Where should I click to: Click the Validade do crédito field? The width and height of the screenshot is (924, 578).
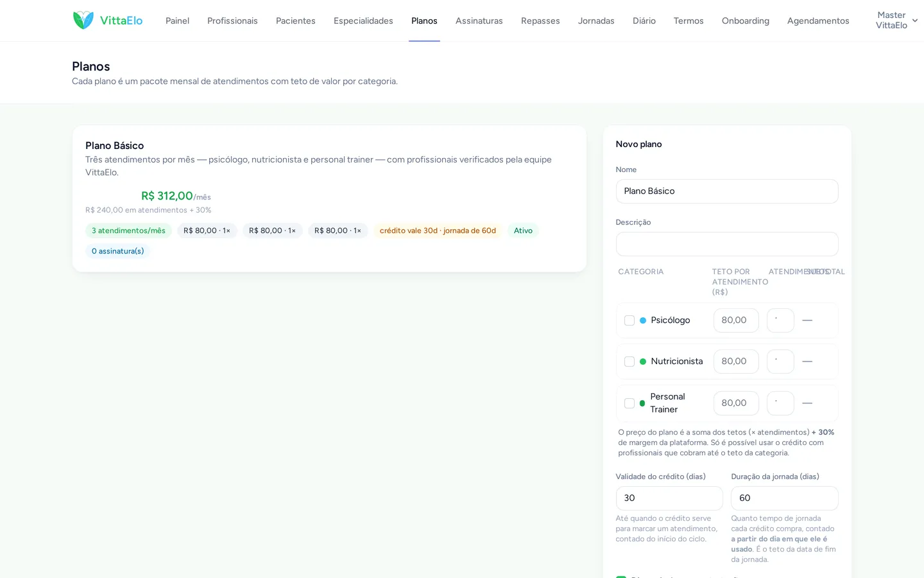(669, 498)
